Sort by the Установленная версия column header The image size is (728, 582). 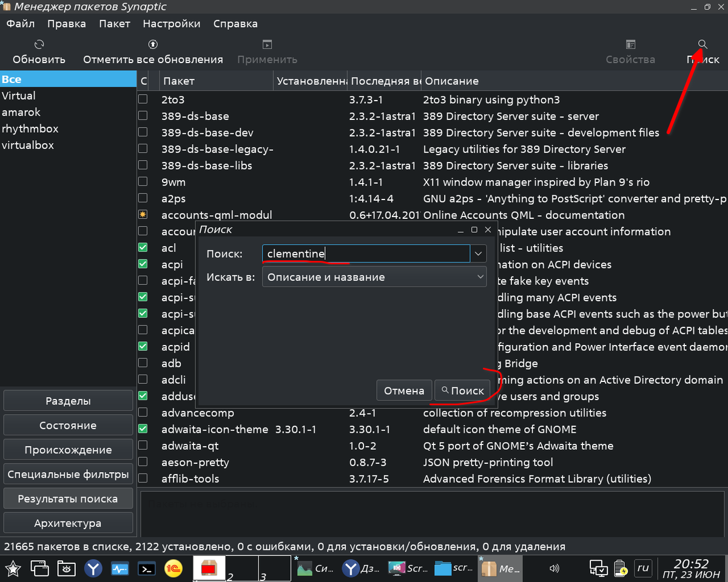tap(311, 81)
